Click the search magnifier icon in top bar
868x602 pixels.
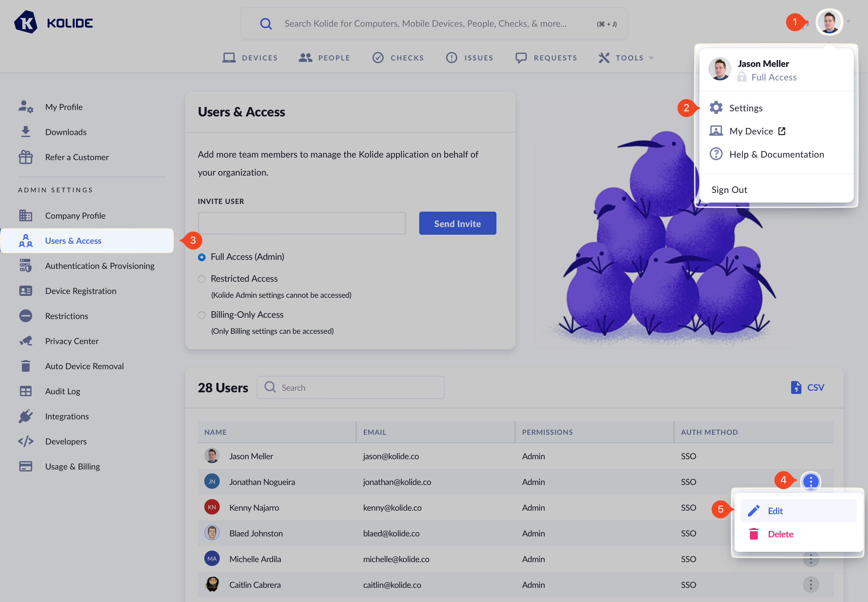(x=266, y=24)
